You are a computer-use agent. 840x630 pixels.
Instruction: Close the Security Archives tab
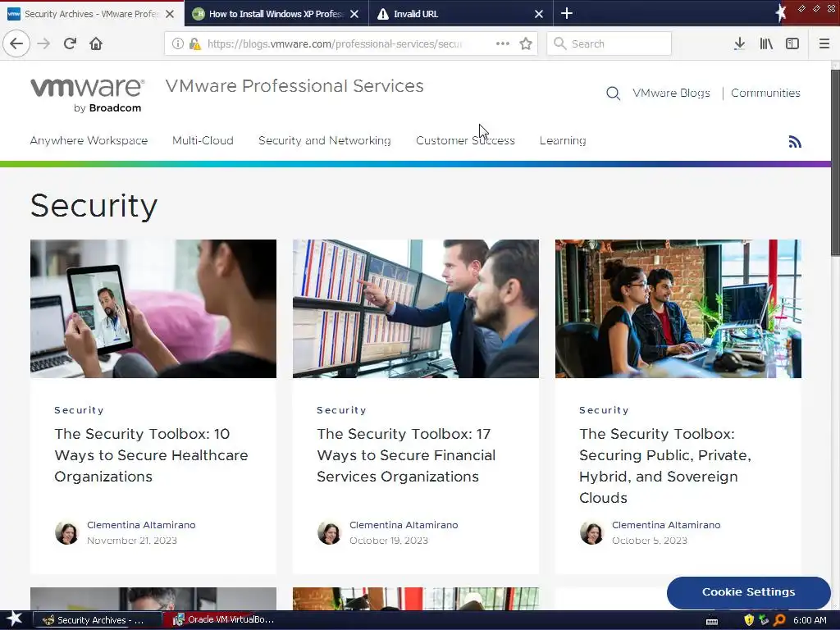[x=170, y=14]
